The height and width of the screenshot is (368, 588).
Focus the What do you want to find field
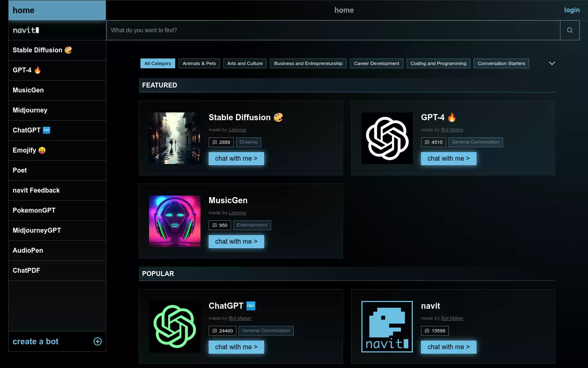333,30
